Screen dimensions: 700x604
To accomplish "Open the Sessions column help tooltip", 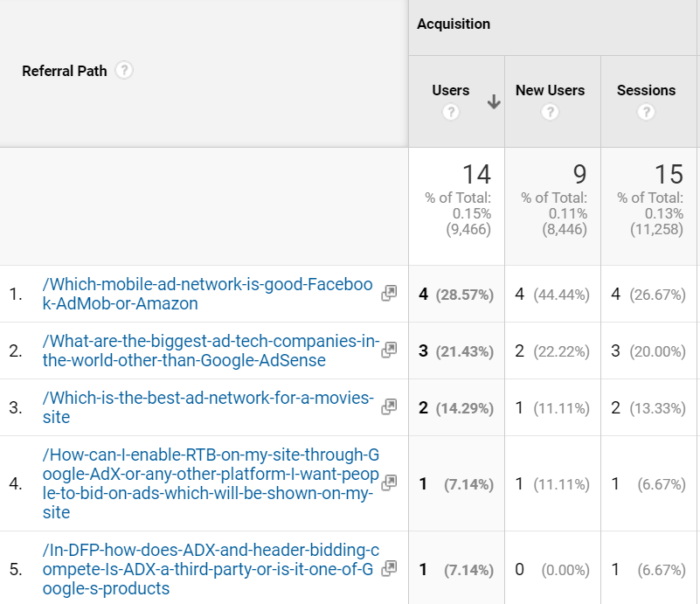I will pos(646,112).
